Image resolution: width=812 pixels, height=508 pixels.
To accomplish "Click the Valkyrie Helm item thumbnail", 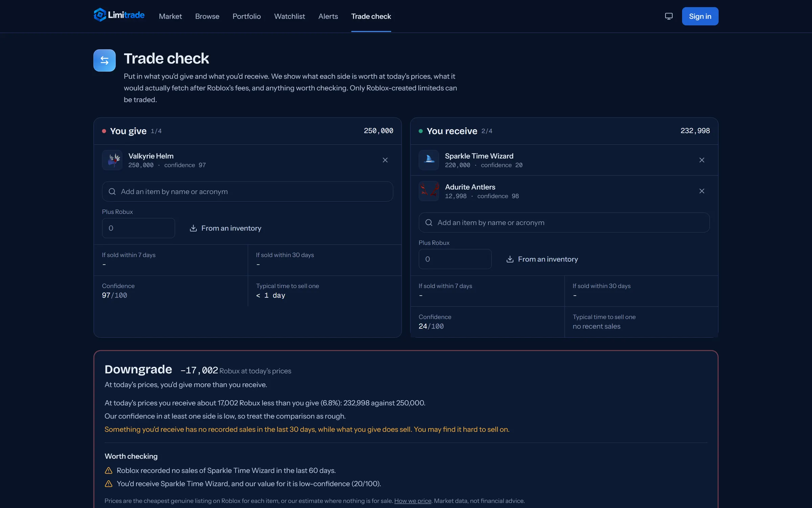I will pos(112,160).
